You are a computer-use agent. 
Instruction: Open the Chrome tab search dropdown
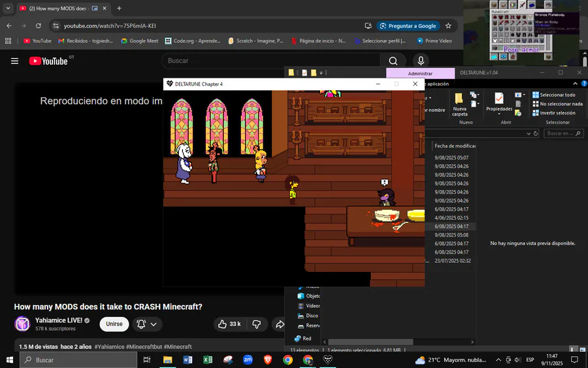[x=8, y=8]
